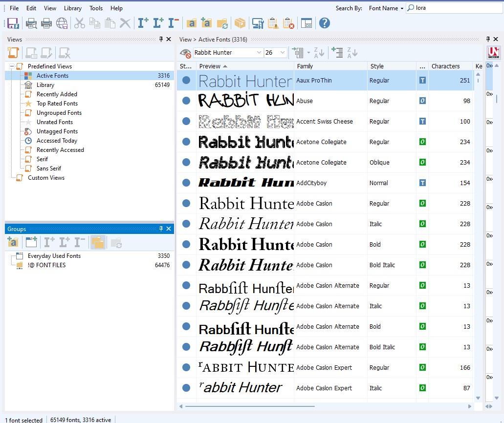Open the Edit menu

(31, 8)
